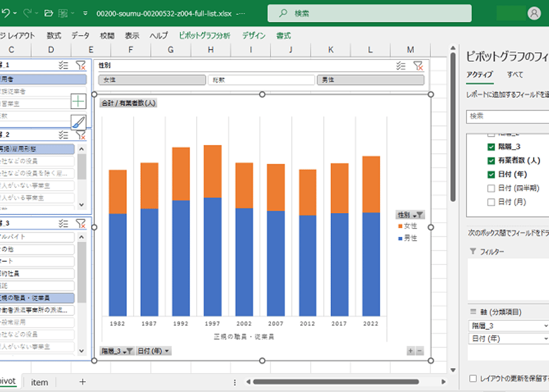Viewport: 549px width, 392px height.
Task: Open the 数式 ribbon tab
Action: pos(54,36)
